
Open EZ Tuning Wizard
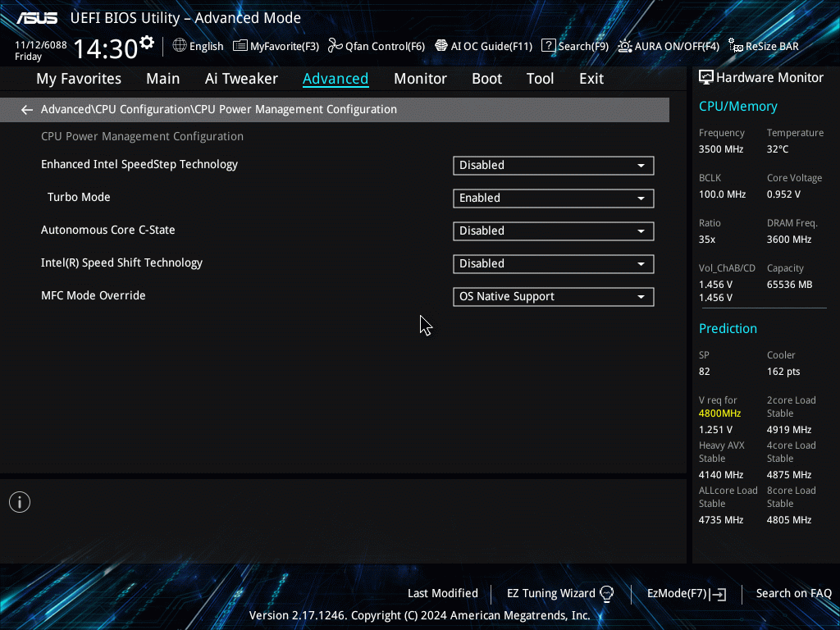tap(560, 594)
